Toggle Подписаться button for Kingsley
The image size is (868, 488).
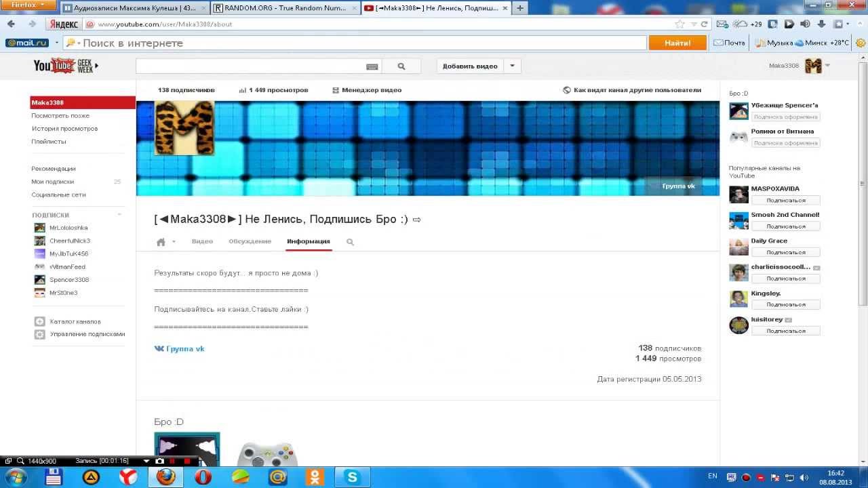click(x=785, y=304)
